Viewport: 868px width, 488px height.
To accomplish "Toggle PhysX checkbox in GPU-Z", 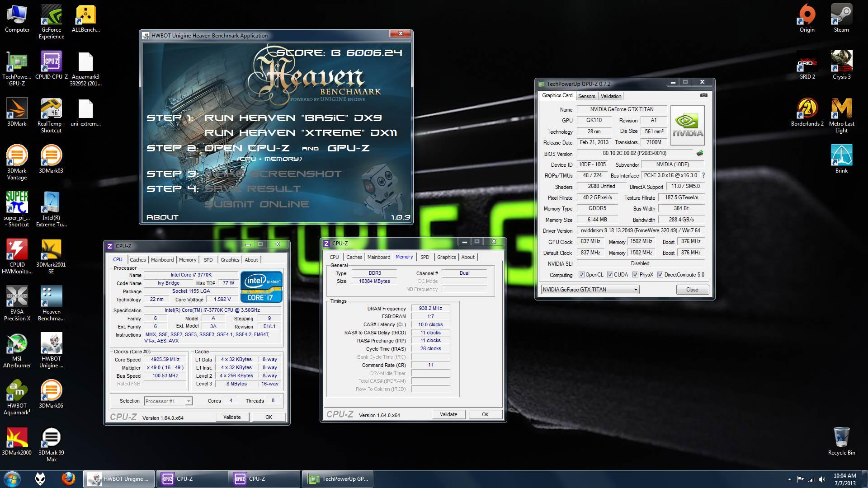I will (x=635, y=275).
